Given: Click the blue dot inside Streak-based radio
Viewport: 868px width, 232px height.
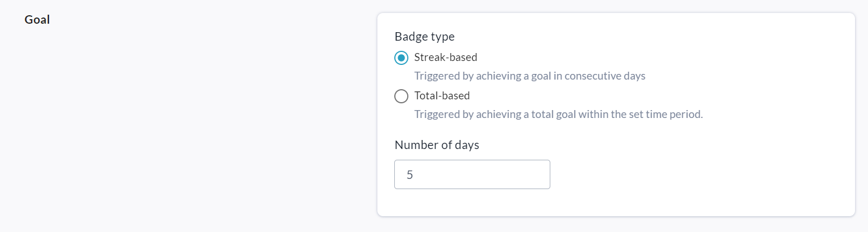Looking at the screenshot, I should tap(402, 58).
